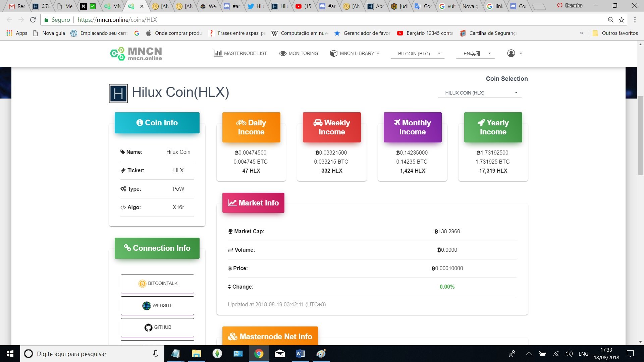Open the Action Center notifications icon
Viewport: 644px width, 362px height.
(630, 354)
